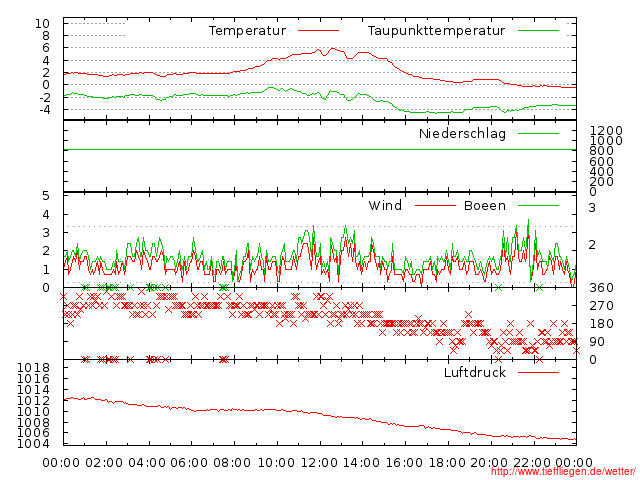This screenshot has width=640, height=480.
Task: Click the tieffliegen.de/wetter URL link
Action: point(563,471)
